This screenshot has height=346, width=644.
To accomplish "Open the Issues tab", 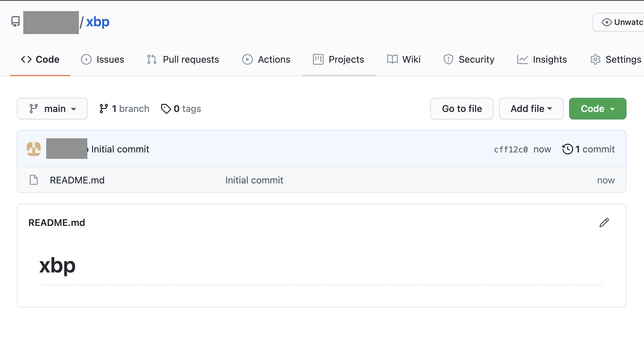I will click(x=103, y=59).
